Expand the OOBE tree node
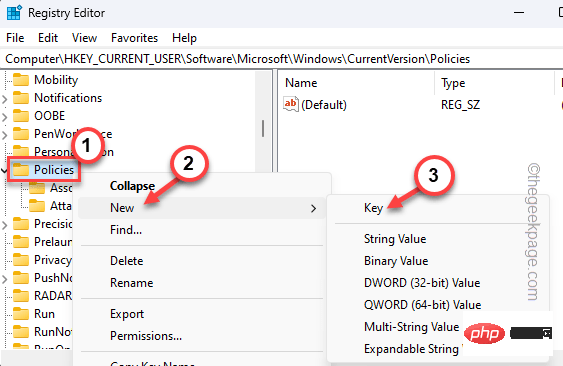Screen dimensions: 563x366 (x=5, y=117)
